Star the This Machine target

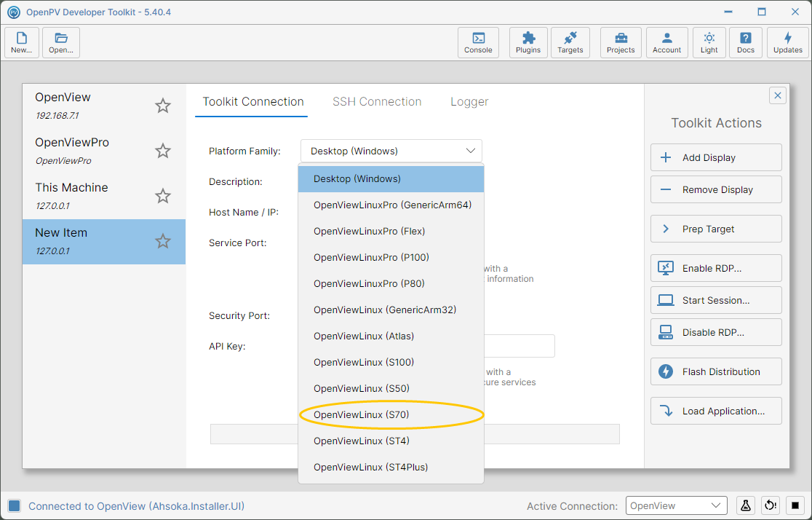pyautogui.click(x=162, y=196)
